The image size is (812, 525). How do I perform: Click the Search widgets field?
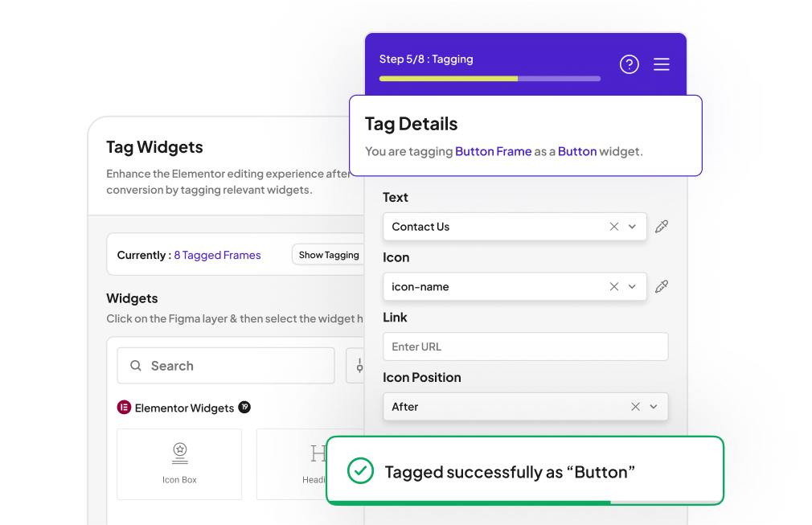pyautogui.click(x=226, y=366)
